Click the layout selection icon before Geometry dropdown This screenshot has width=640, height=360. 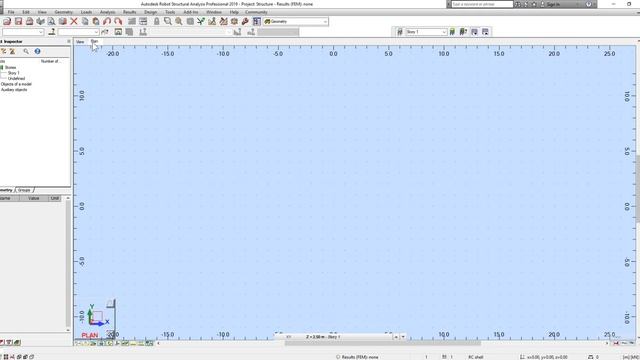257,21
